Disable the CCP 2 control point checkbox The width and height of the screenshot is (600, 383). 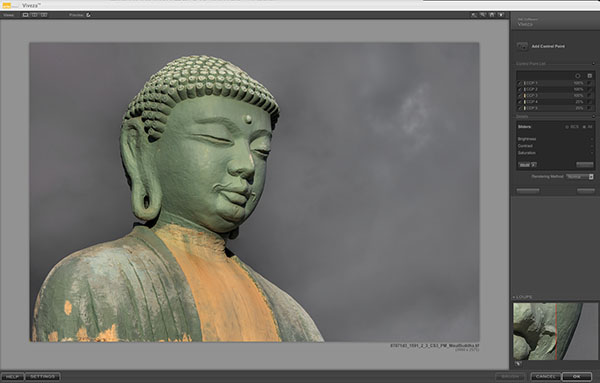[x=520, y=89]
